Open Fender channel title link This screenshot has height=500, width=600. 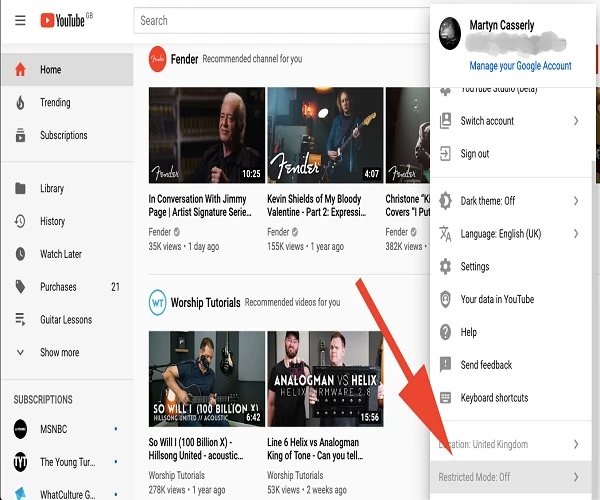184,59
